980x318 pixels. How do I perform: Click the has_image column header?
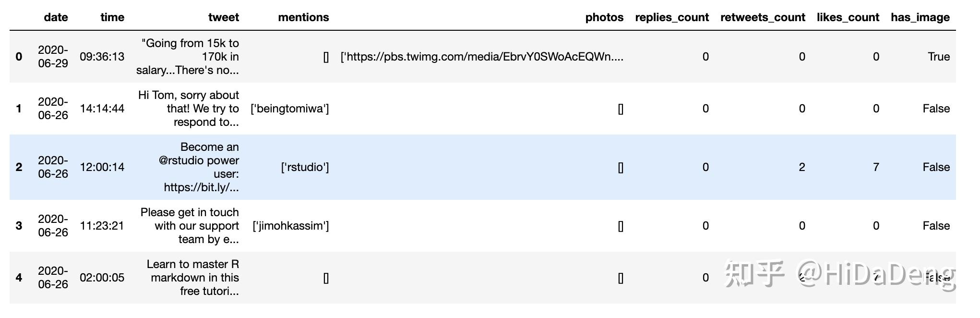coord(920,17)
